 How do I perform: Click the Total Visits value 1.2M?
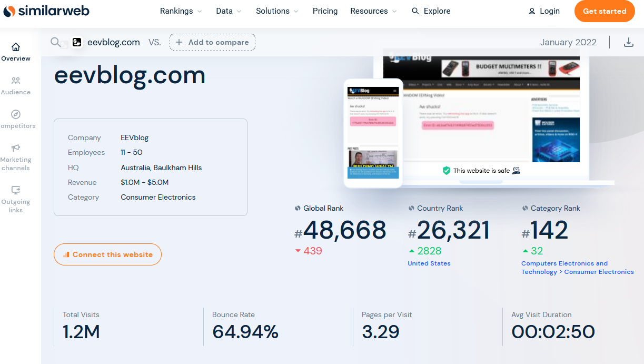(x=81, y=332)
